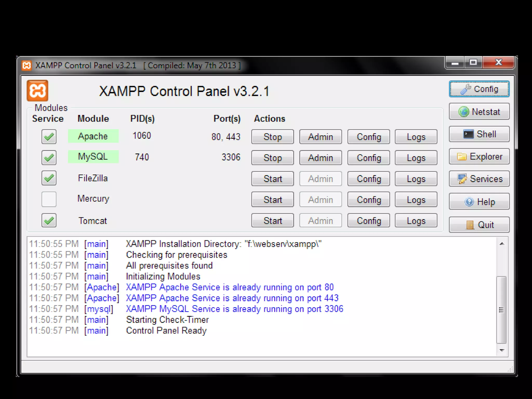The image size is (532, 399).
Task: Click the log scrollbar up arrow
Action: point(502,244)
